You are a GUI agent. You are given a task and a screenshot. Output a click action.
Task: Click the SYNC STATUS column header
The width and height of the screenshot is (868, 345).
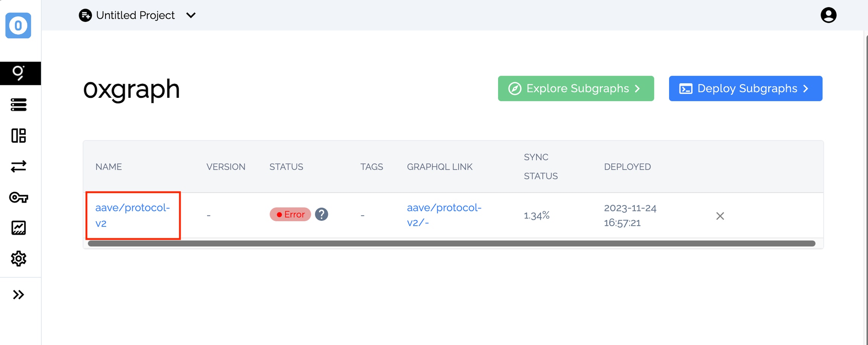[541, 167]
